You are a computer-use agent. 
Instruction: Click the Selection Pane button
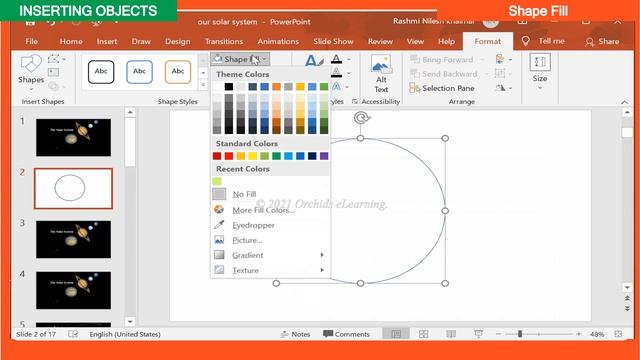[x=442, y=88]
